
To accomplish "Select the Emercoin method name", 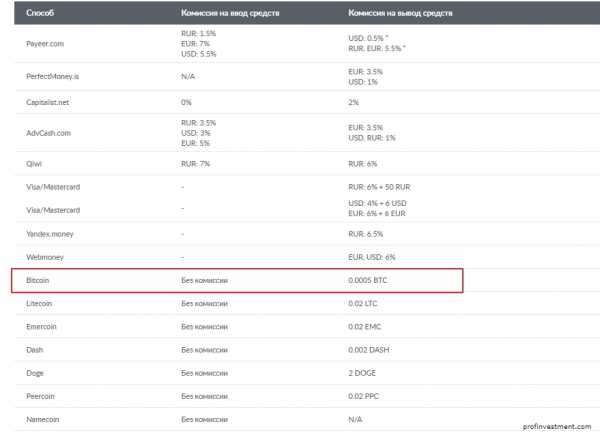I will coord(41,326).
